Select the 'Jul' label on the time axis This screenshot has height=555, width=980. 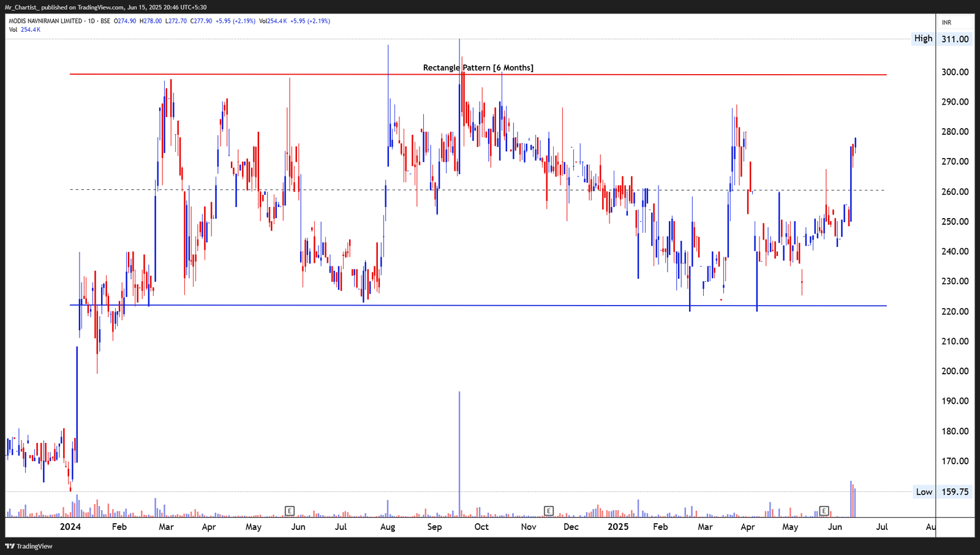[882, 526]
